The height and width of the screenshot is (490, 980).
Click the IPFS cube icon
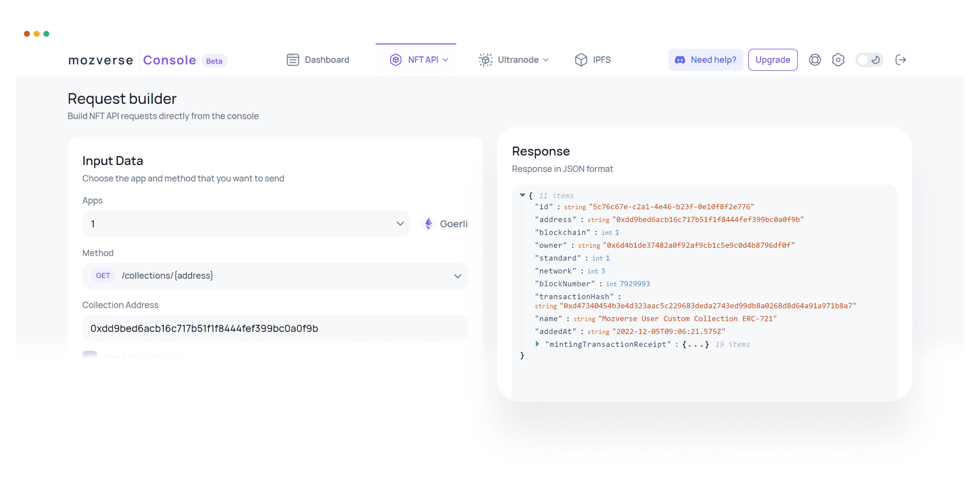pos(581,60)
